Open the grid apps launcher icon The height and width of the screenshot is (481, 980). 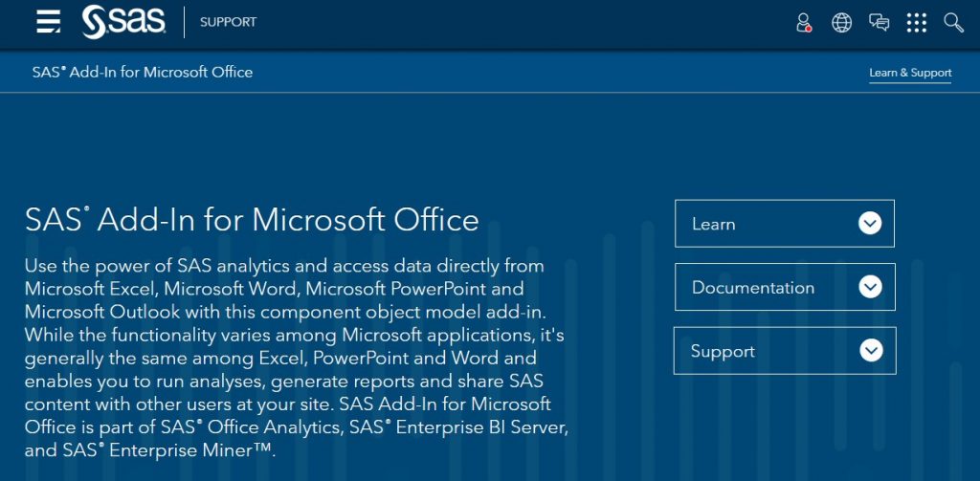[916, 23]
